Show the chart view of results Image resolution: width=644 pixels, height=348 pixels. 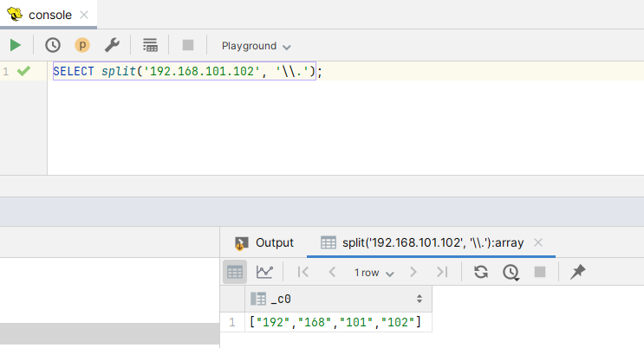tap(264, 272)
